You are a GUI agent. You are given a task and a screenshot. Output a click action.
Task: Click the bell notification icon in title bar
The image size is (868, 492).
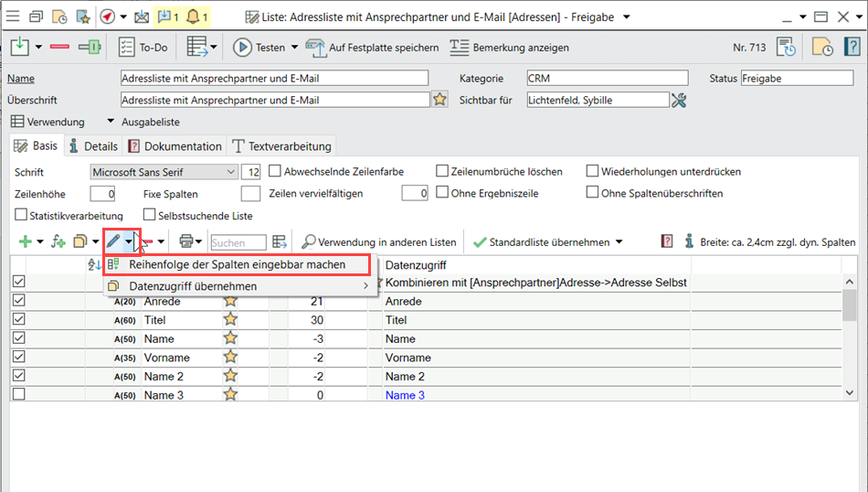(x=193, y=16)
